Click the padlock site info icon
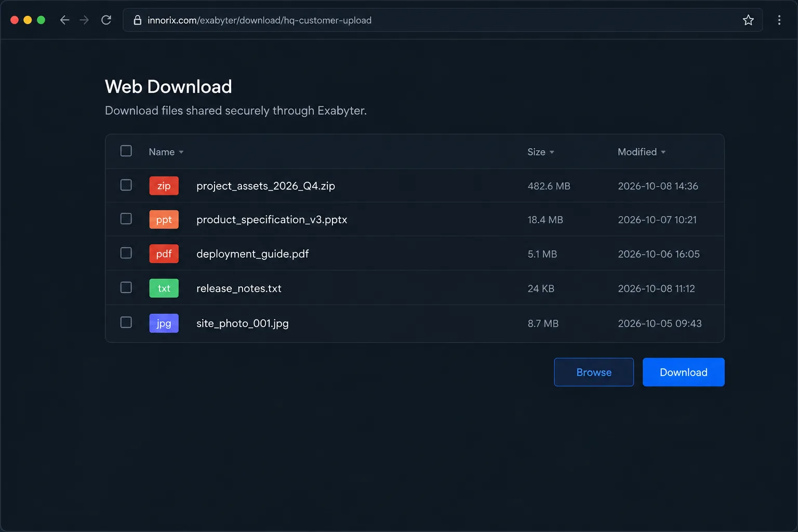Screen dimensions: 798x532 (138, 20)
